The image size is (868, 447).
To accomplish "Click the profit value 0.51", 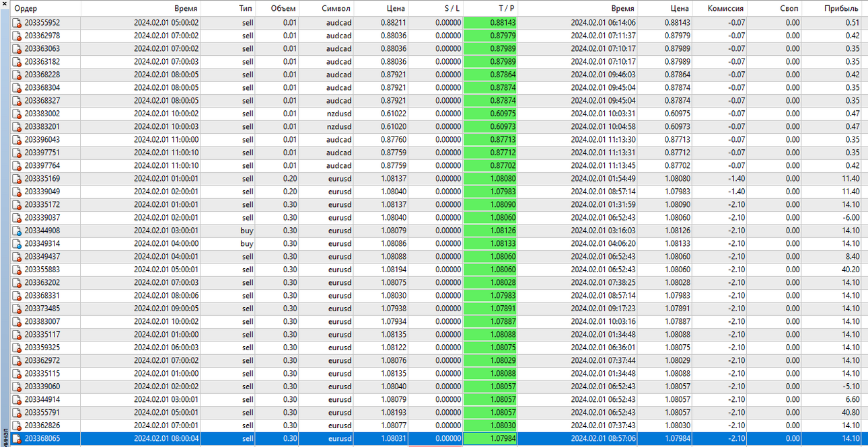I will tap(853, 23).
